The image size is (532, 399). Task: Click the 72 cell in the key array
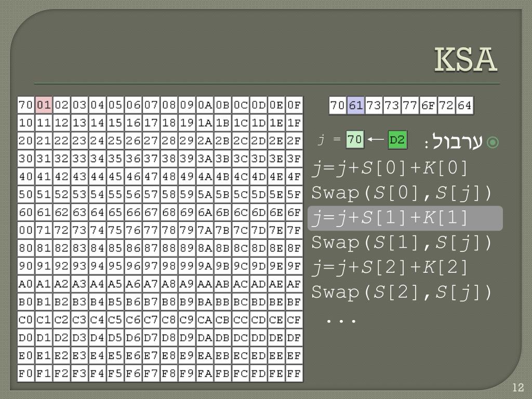[446, 105]
